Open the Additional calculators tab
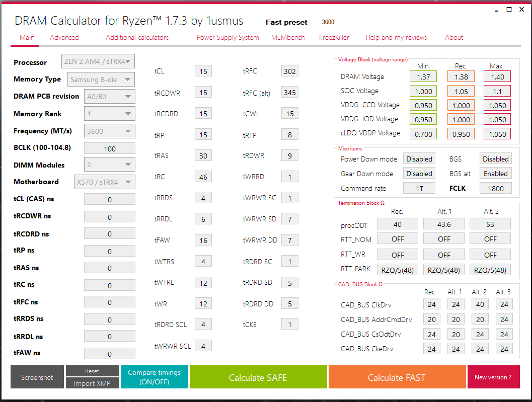The width and height of the screenshot is (532, 402). tap(137, 37)
